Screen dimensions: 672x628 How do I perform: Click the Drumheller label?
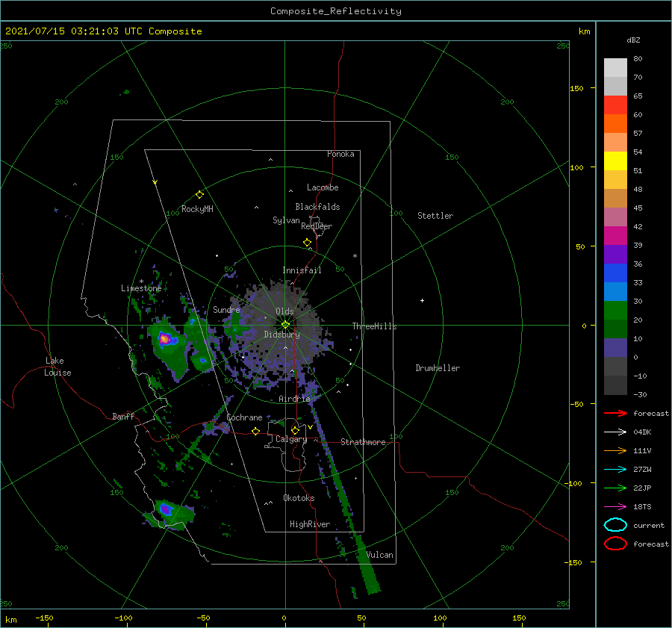pos(438,368)
